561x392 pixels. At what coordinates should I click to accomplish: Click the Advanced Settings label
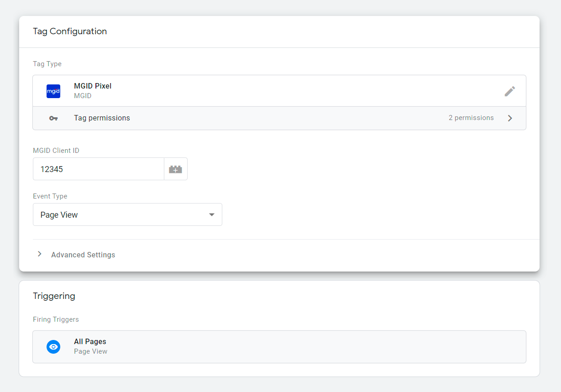pyautogui.click(x=83, y=255)
